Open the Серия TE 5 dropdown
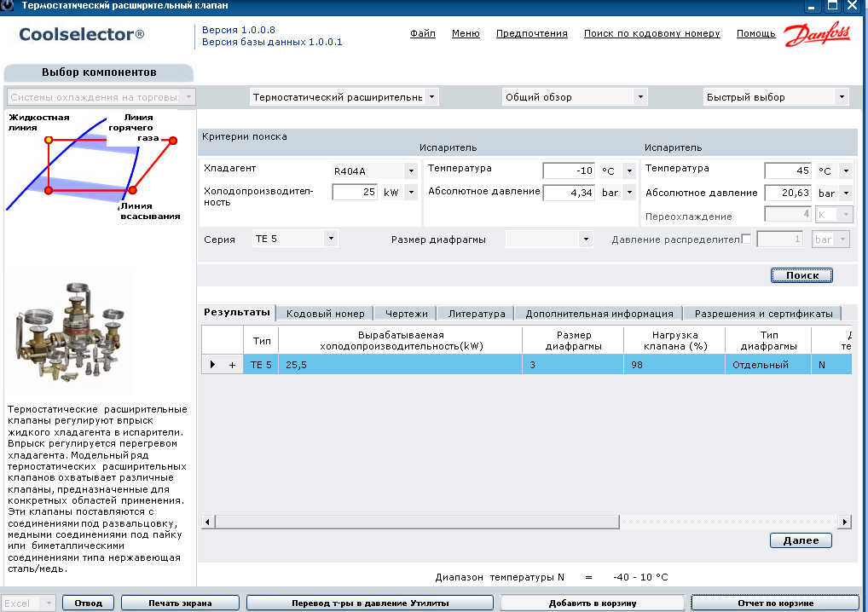Viewport: 868px width, 612px height. tap(294, 239)
